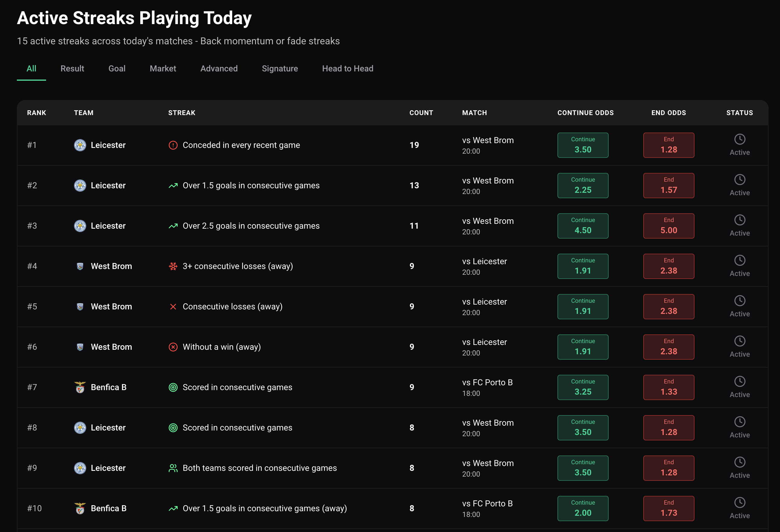Click the Leicester club crest in rank #1
780x532 pixels.
coord(80,145)
